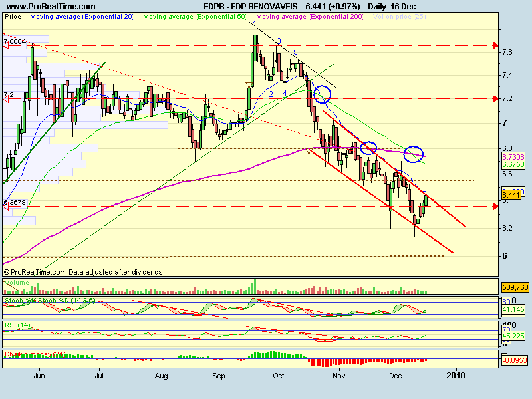The height and width of the screenshot is (399, 532).
Task: Click the Nov label on the date axis
Action: pos(338,376)
